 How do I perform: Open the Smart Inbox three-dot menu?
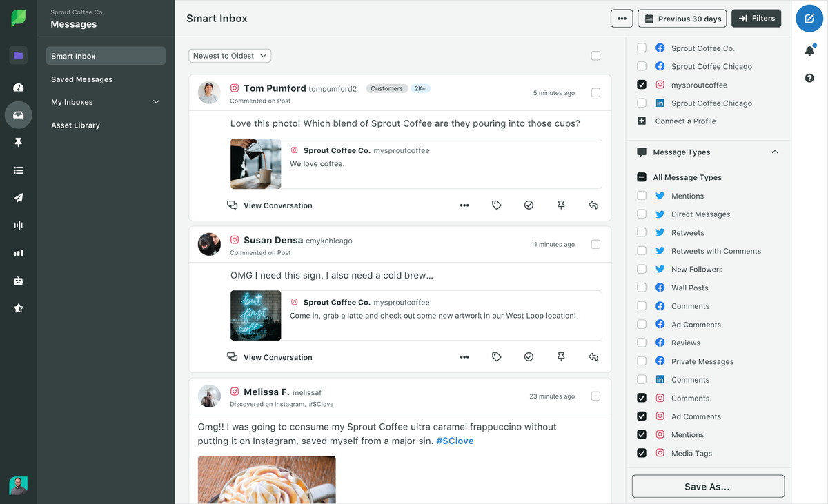click(x=622, y=19)
